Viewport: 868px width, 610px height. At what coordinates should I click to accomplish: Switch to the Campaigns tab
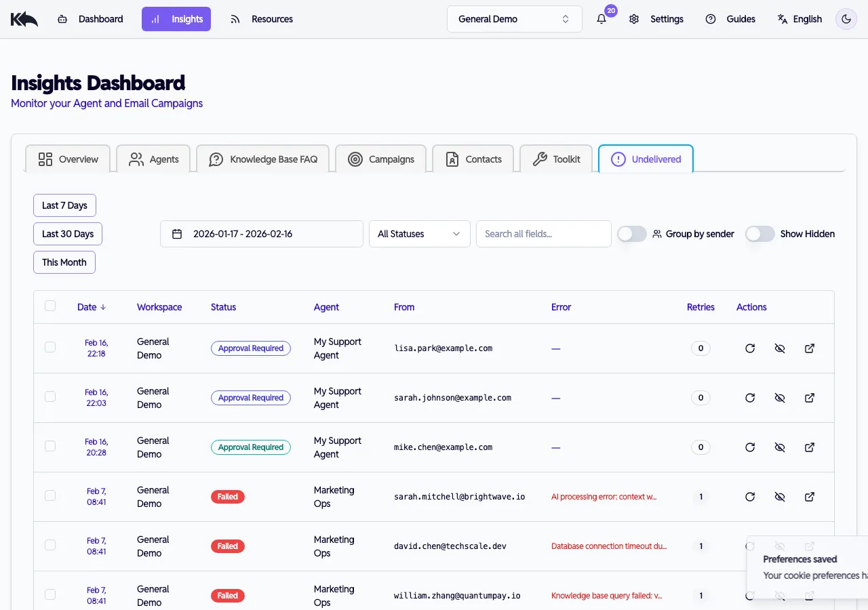[380, 159]
